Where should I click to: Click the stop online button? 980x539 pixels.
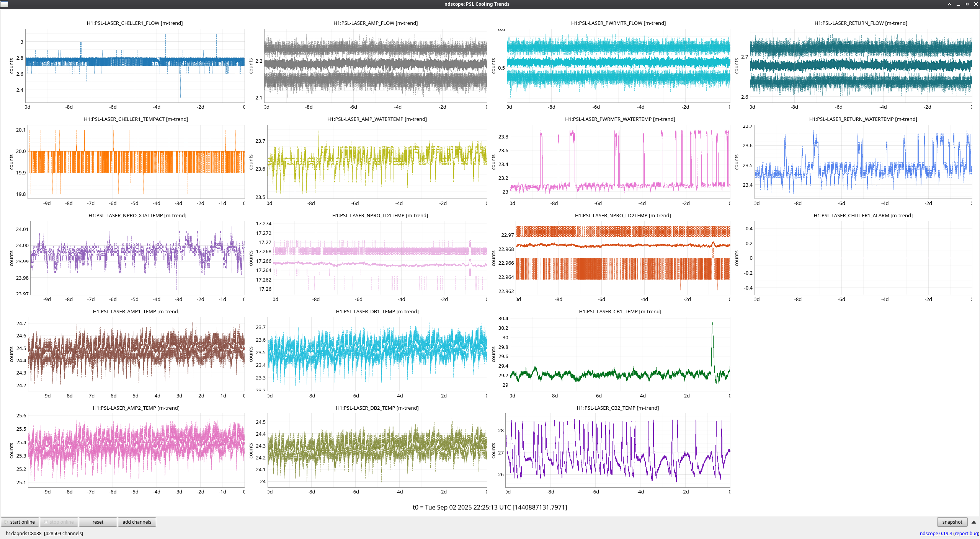[59, 522]
